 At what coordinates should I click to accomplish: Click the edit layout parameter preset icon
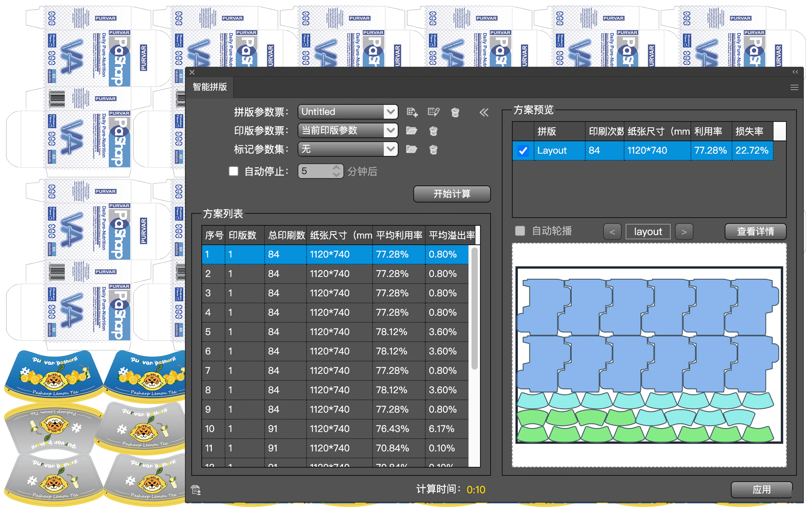(x=434, y=112)
